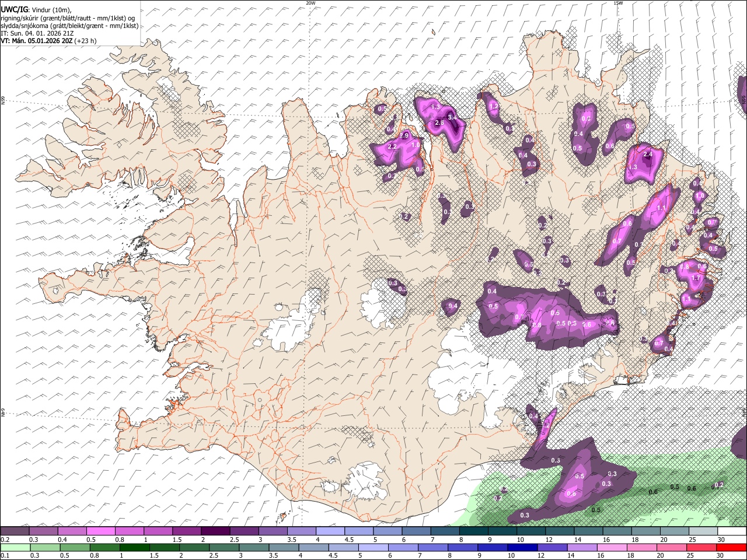Click the '2.4' snowfall value in the northeast
747x560 pixels.
647,155
